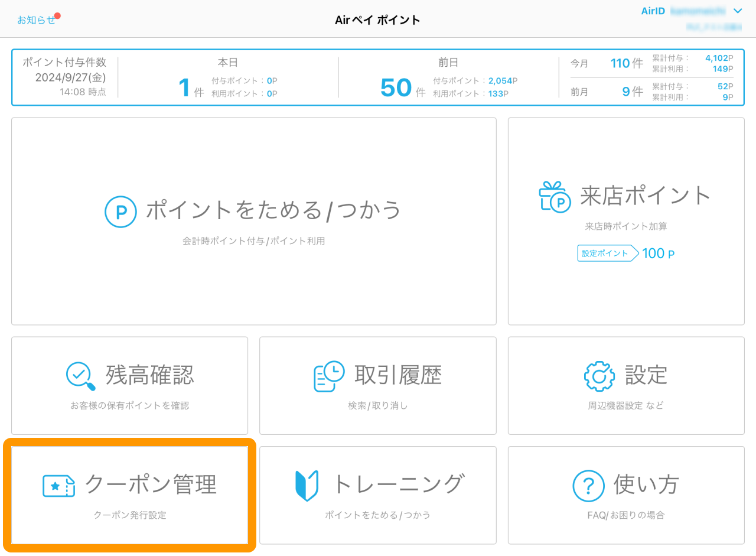This screenshot has width=756, height=556.
Task: Open the クーポン管理 tile
Action: point(130,495)
